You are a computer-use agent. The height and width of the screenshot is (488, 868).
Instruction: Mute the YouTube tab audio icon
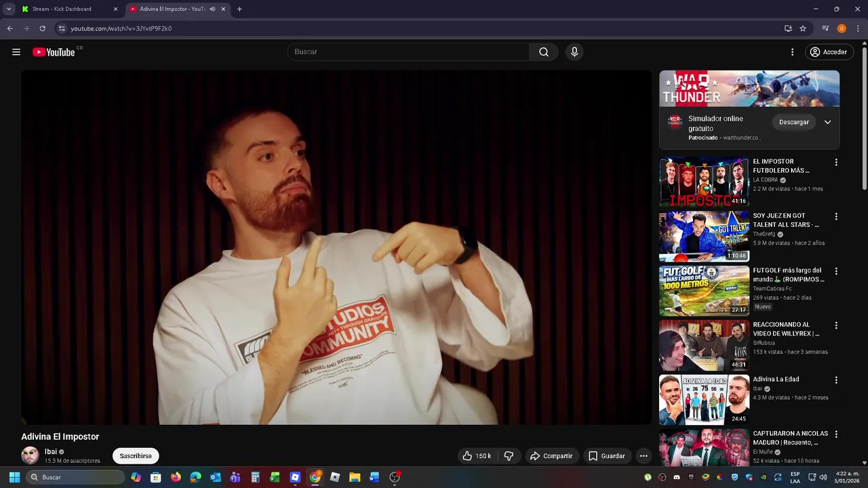coord(212,9)
